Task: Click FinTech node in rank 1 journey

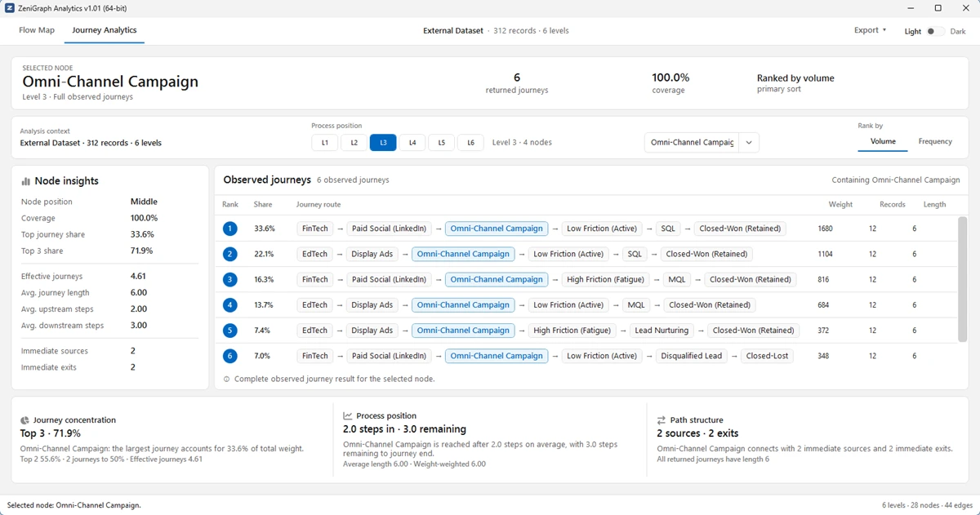Action: click(315, 229)
